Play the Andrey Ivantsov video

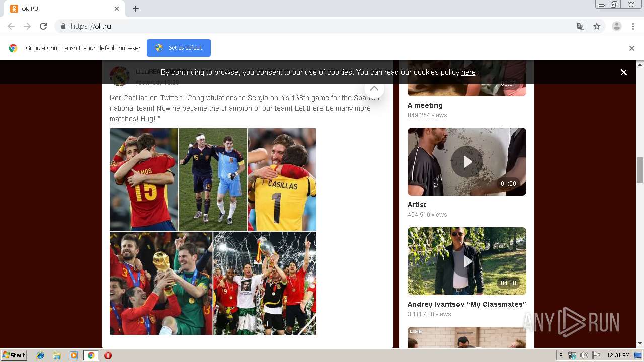click(x=467, y=261)
